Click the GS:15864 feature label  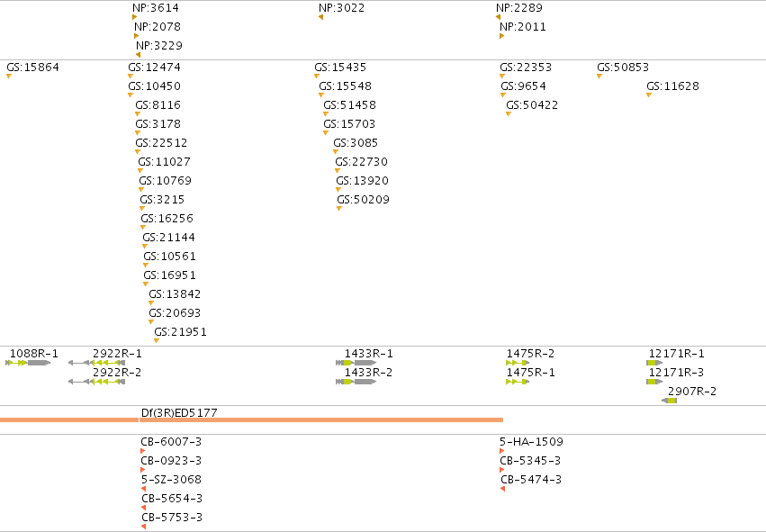(32, 68)
